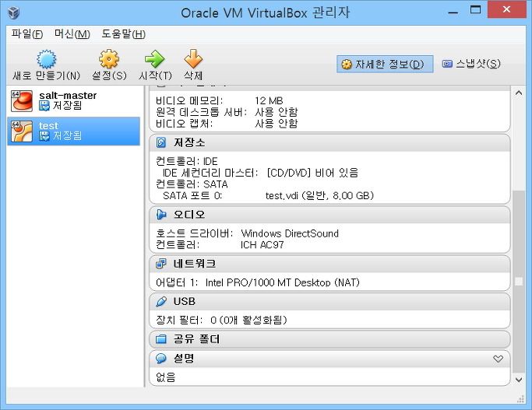Start the VM with green arrow icon
Image resolution: width=532 pixels, height=410 pixels.
point(155,59)
